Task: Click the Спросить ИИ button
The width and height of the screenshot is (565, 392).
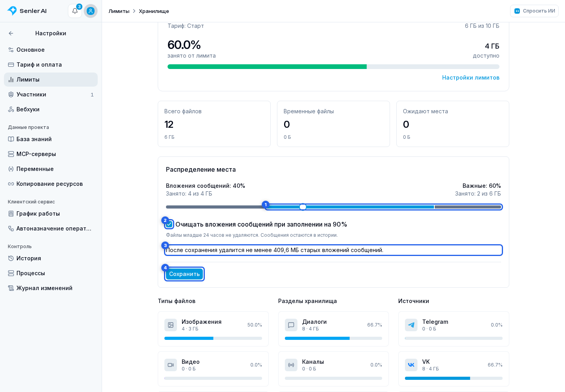Action: tap(534, 11)
